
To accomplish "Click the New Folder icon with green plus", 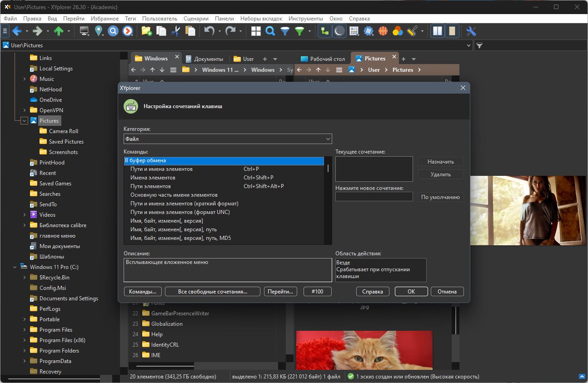I will click(x=146, y=31).
